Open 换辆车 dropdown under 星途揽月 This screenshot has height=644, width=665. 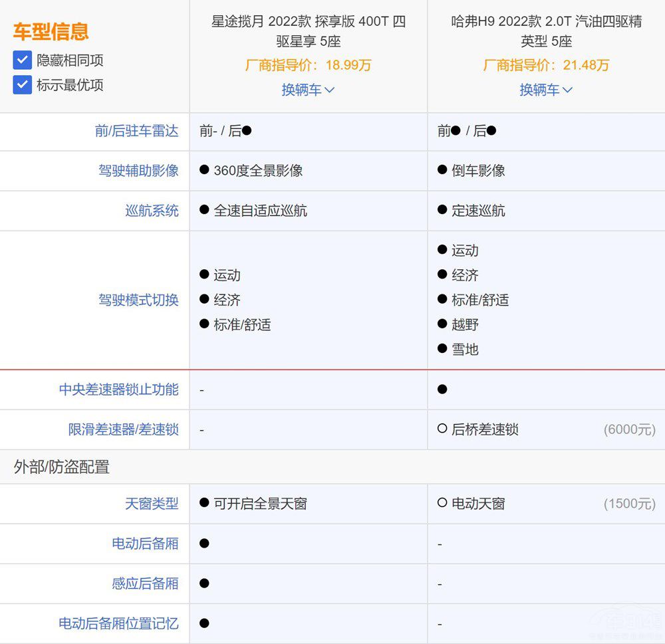(308, 90)
